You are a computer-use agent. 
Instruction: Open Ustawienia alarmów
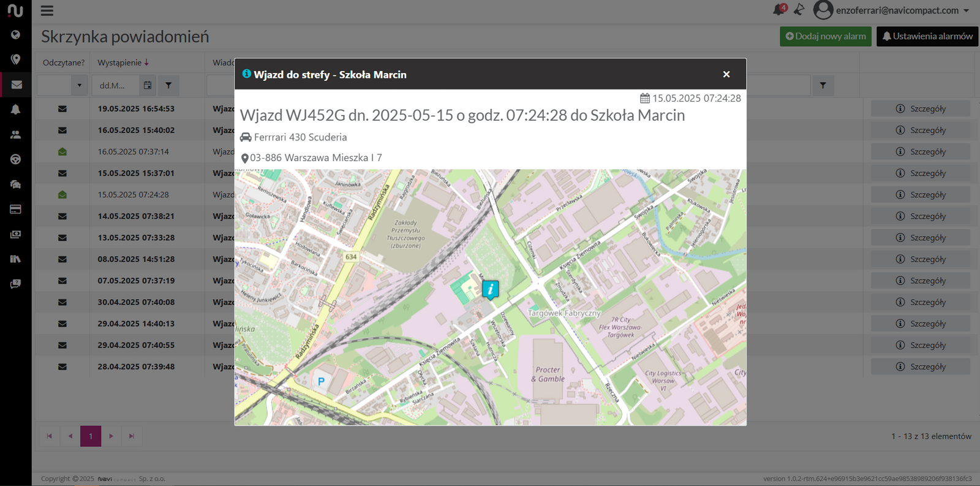point(927,36)
